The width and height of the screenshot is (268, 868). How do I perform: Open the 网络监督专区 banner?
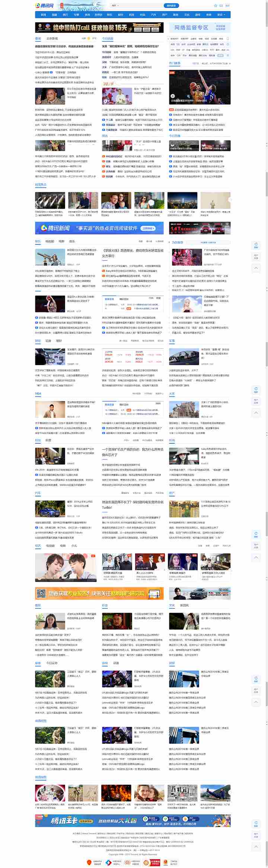200,28
